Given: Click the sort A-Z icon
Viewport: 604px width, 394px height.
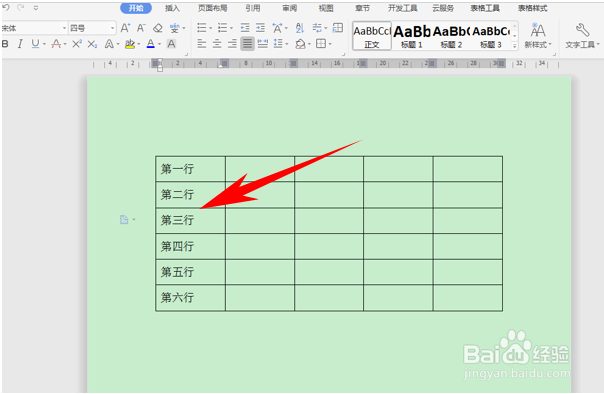Looking at the screenshot, I should point(300,28).
